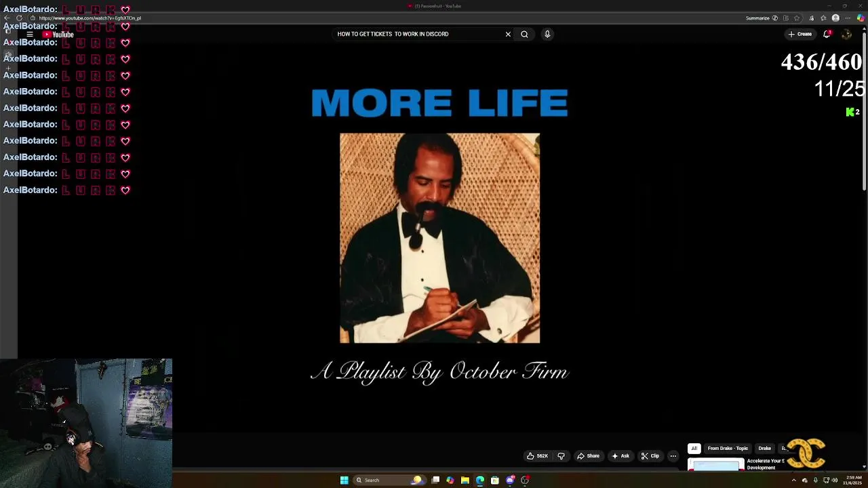This screenshot has width=868, height=488.
Task: Clear the YouTube search box text
Action: point(508,34)
